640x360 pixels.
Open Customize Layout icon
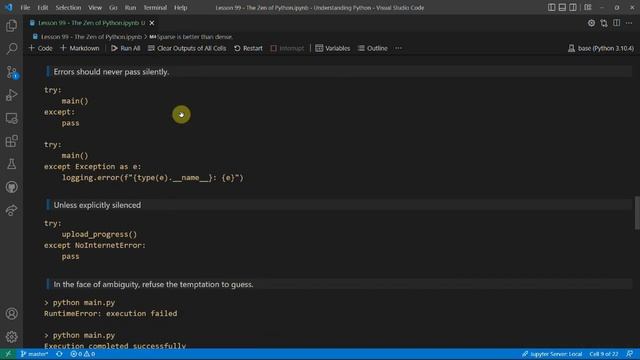point(588,7)
